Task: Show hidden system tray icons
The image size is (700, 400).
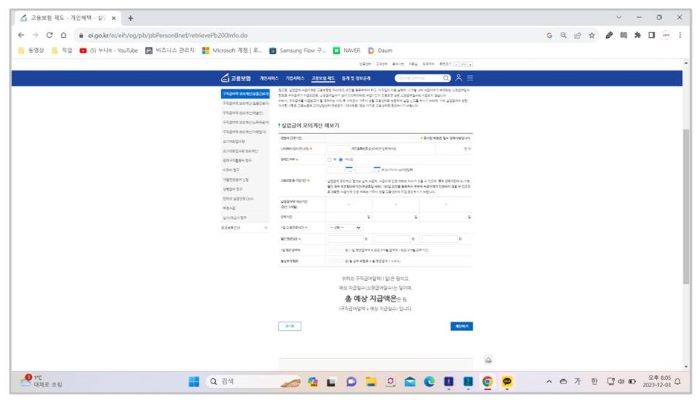Action: pos(549,381)
